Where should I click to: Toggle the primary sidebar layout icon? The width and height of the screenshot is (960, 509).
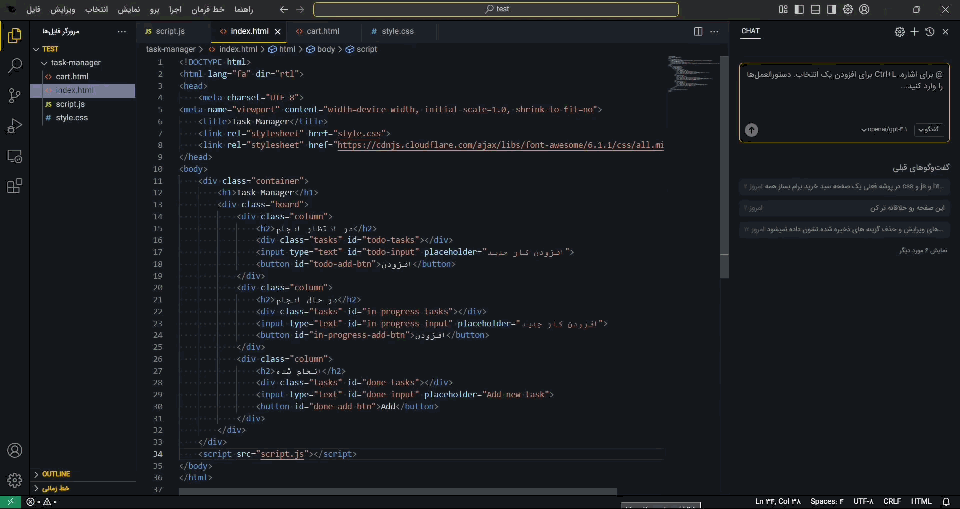pos(800,9)
